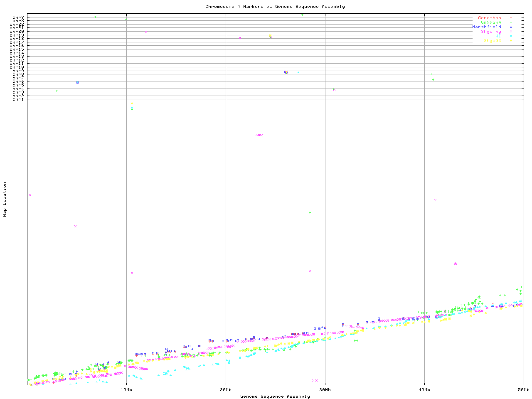The height and width of the screenshot is (399, 532).
Task: Select the chr10 row label
Action: coord(17,67)
